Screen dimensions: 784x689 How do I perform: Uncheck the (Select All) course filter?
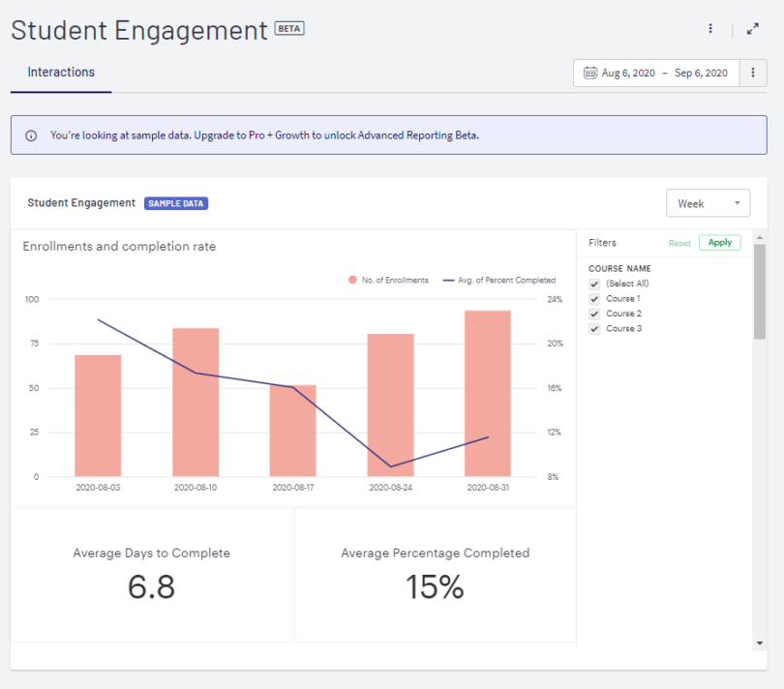click(593, 284)
